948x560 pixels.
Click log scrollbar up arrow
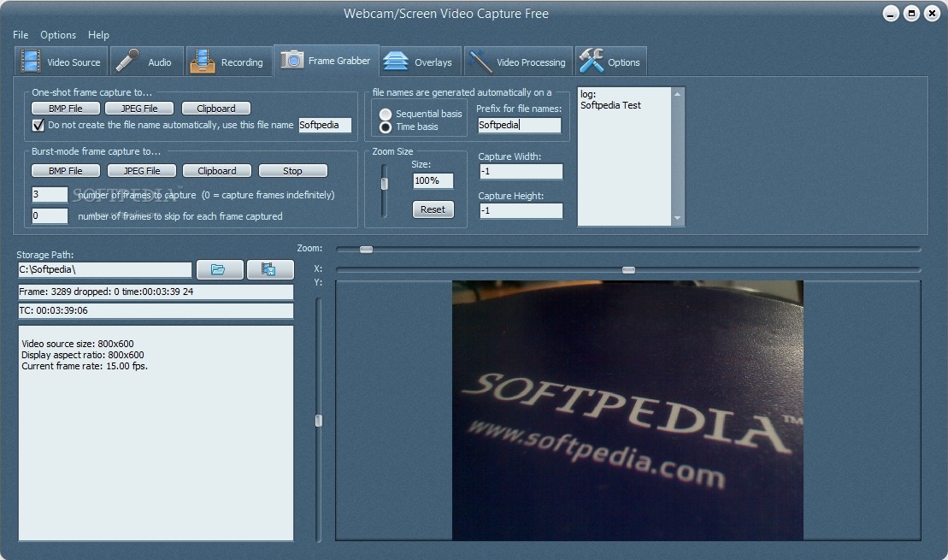(677, 94)
